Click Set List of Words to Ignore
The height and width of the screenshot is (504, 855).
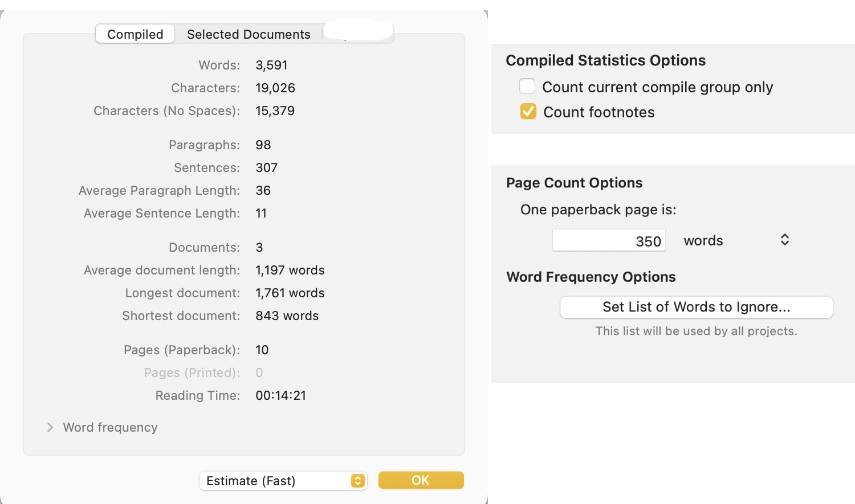[x=696, y=307]
